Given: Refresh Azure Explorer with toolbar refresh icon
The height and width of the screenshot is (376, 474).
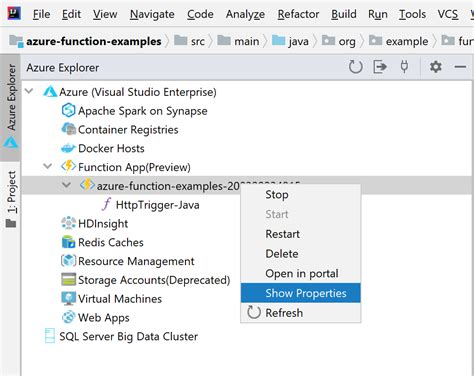Looking at the screenshot, I should click(355, 67).
